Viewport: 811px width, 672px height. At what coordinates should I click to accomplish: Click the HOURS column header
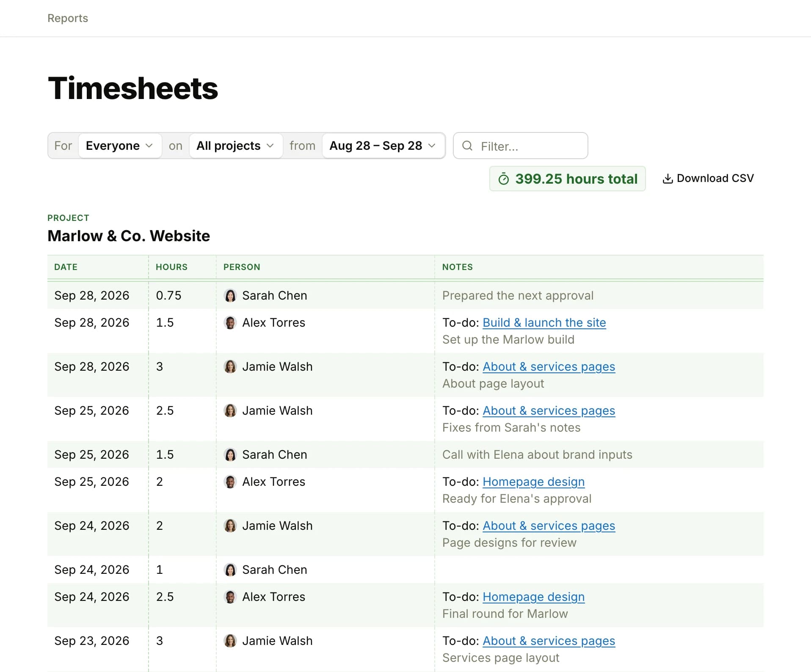[171, 267]
